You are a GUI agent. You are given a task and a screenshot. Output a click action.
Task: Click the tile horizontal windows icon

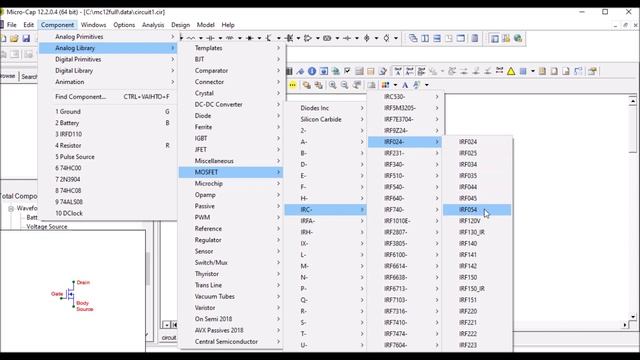[x=437, y=38]
